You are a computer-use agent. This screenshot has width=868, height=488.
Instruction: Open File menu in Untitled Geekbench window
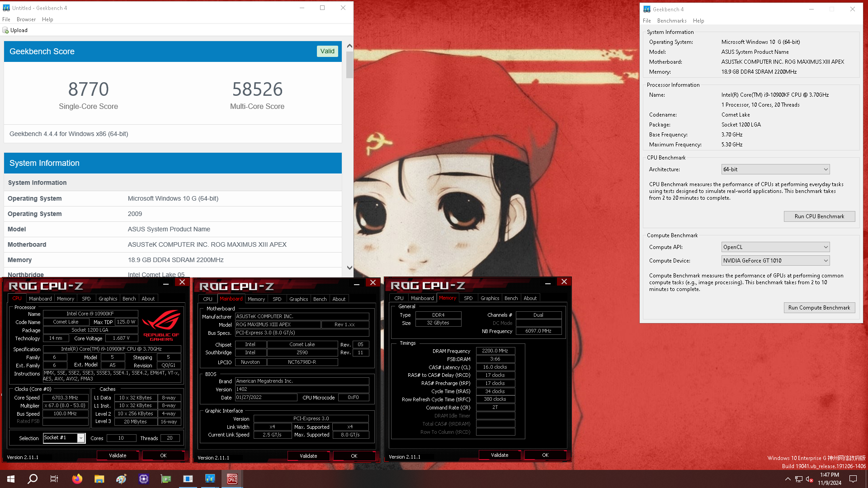6,19
